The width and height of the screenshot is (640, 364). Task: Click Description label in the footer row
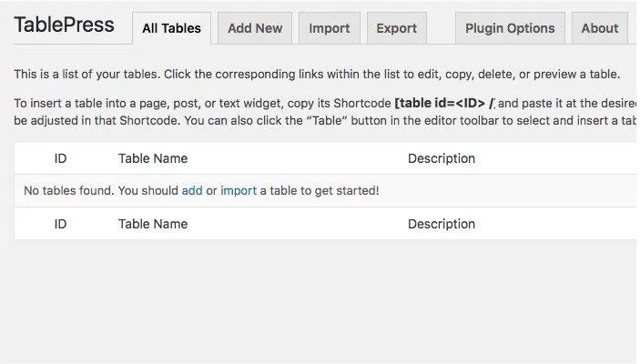[442, 224]
